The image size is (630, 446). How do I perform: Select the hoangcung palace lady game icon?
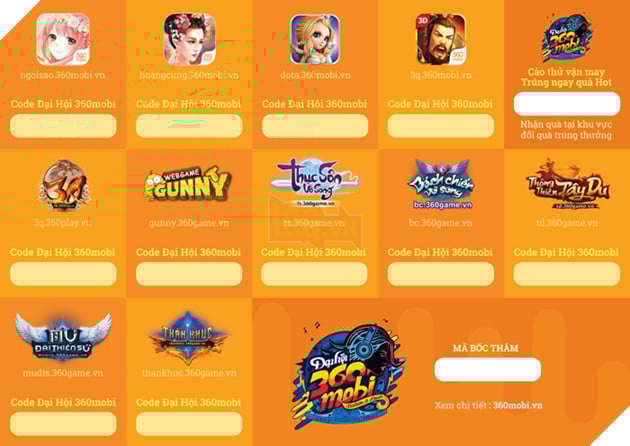pyautogui.click(x=189, y=39)
